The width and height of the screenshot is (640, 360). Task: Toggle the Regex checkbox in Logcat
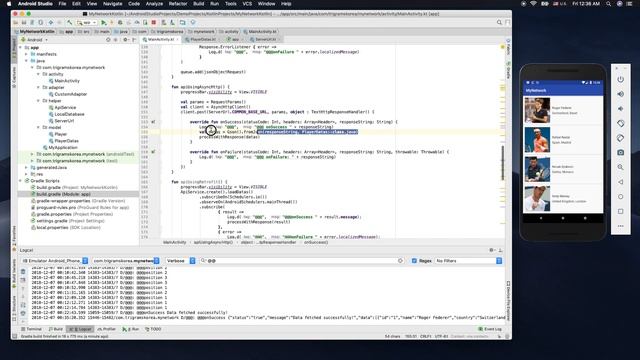coord(414,260)
